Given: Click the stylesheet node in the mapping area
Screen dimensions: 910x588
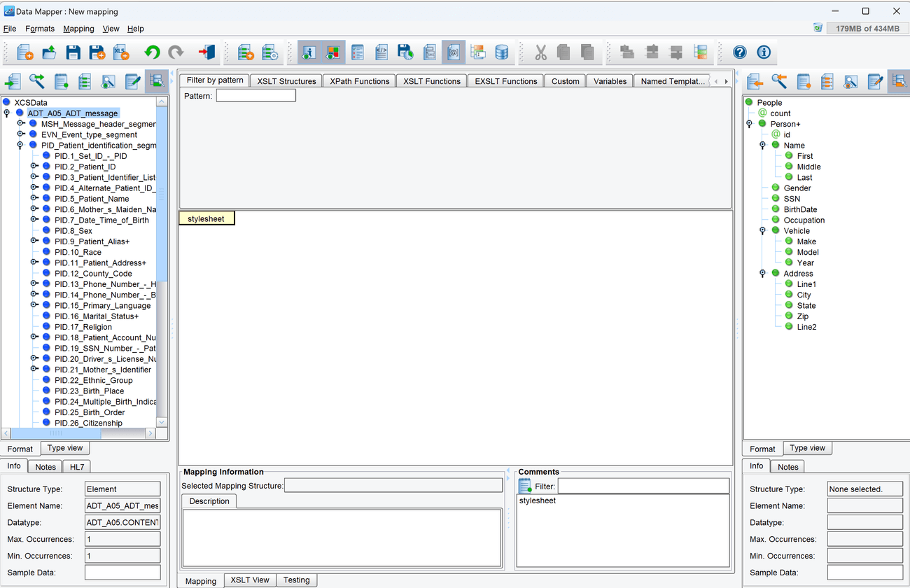Looking at the screenshot, I should point(206,218).
